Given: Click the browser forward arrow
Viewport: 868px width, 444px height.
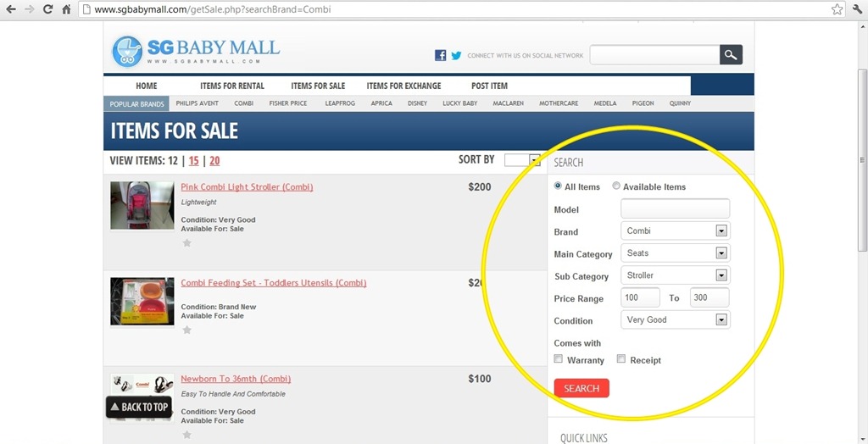Looking at the screenshot, I should [30, 8].
